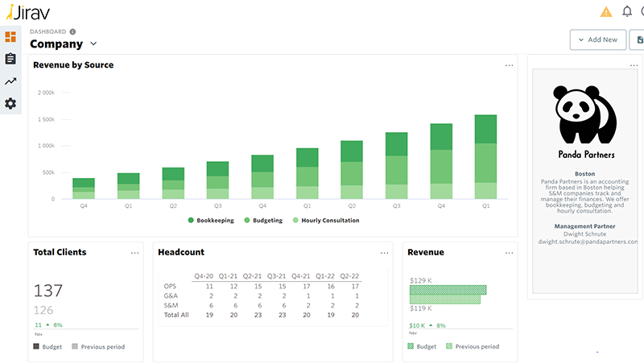Image resolution: width=644 pixels, height=364 pixels.
Task: Click the yellow warning triangle icon
Action: click(606, 11)
